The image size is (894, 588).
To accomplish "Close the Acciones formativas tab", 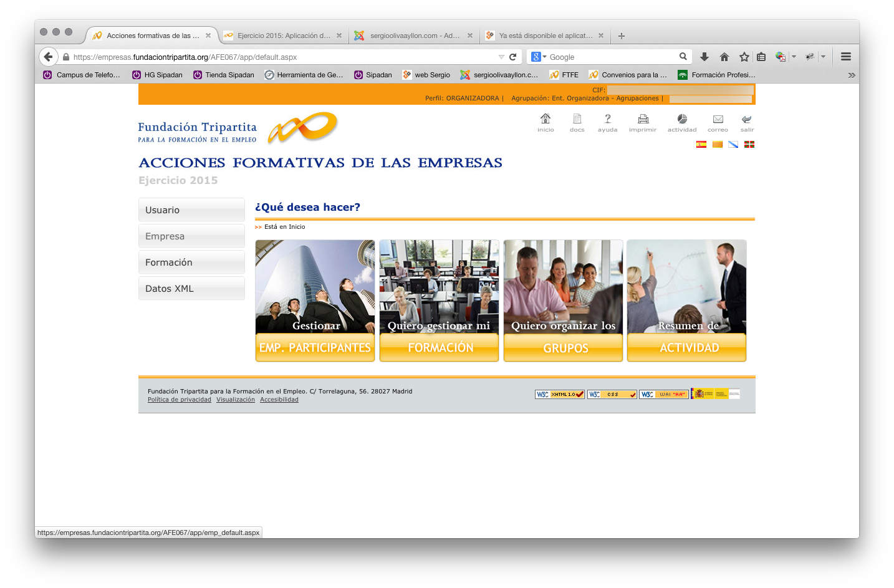I will point(208,36).
